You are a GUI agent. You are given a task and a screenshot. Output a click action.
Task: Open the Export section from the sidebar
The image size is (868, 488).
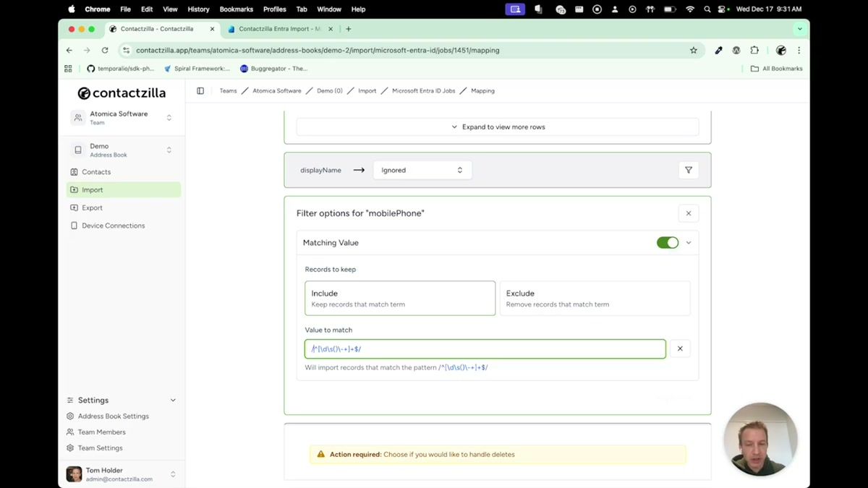point(93,207)
